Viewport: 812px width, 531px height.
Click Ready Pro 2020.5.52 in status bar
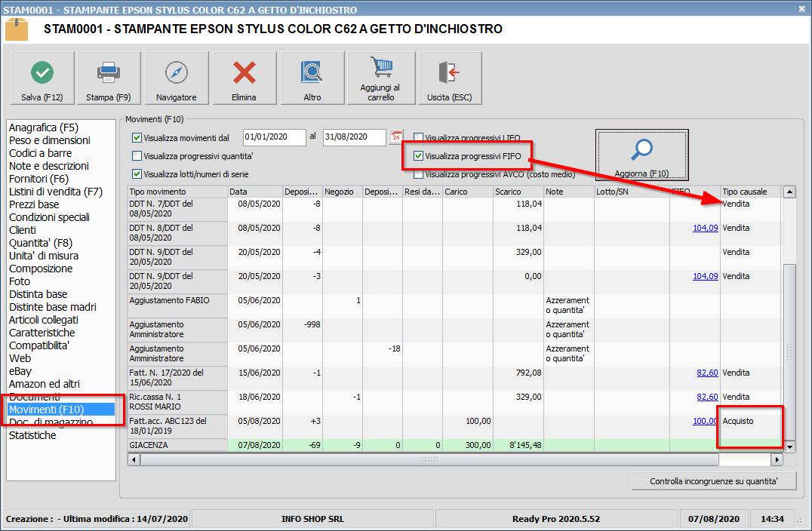tap(556, 519)
